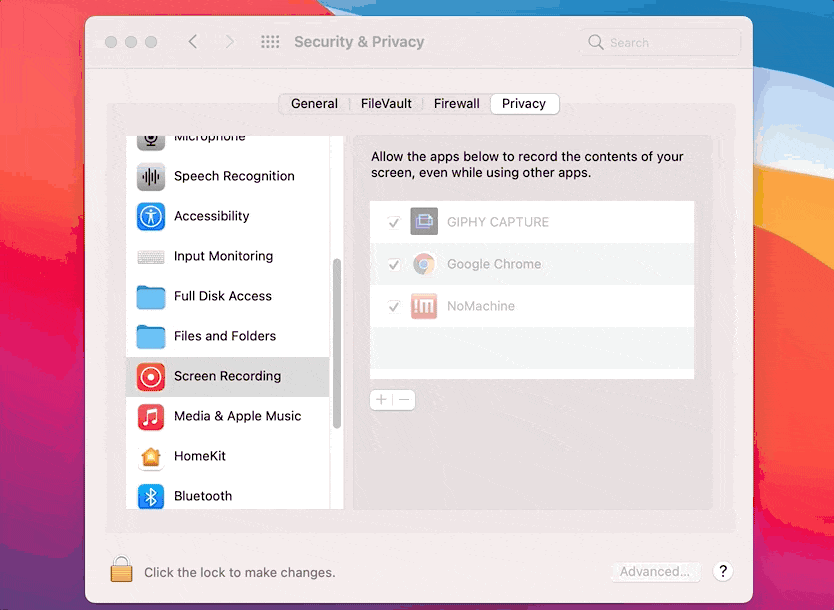Open the Full Disk Access folder icon

(151, 296)
